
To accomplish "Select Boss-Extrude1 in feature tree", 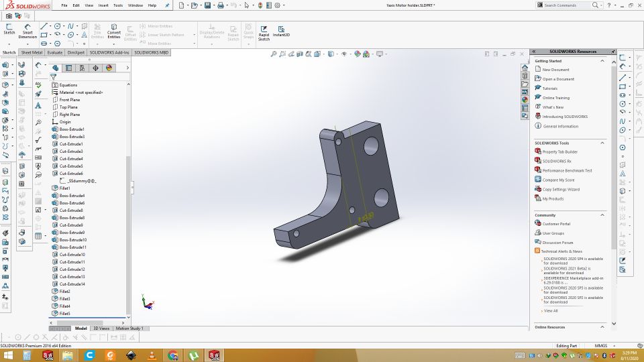I will (x=72, y=129).
